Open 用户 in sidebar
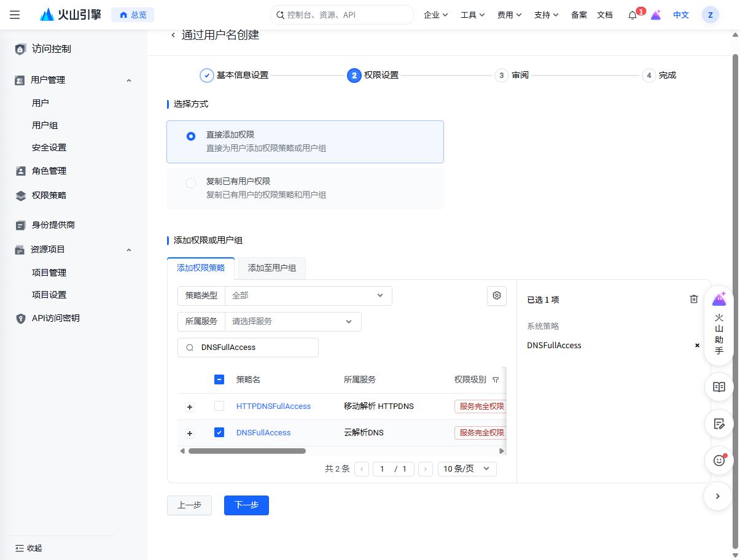 pyautogui.click(x=41, y=103)
